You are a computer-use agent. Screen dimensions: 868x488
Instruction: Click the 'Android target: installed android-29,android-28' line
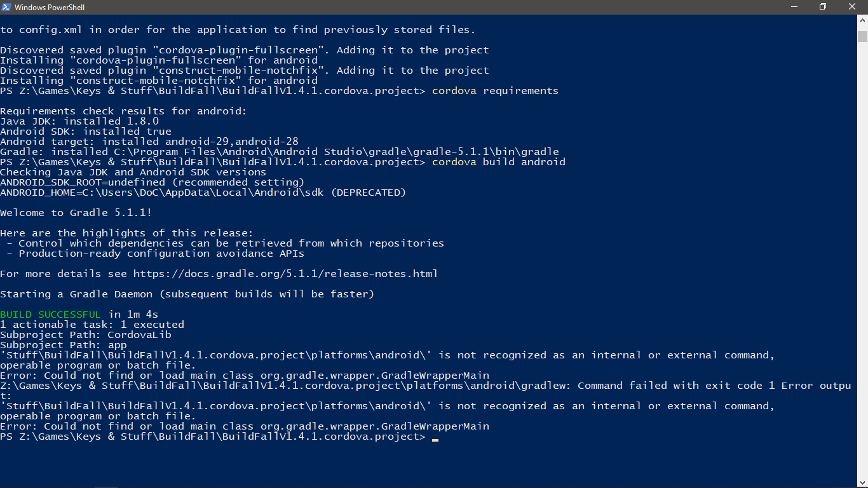click(149, 142)
